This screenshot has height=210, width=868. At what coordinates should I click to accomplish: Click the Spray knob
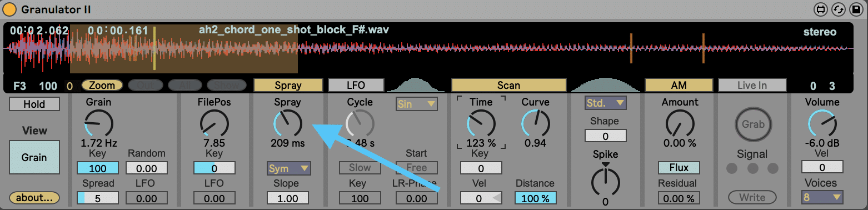pos(288,123)
